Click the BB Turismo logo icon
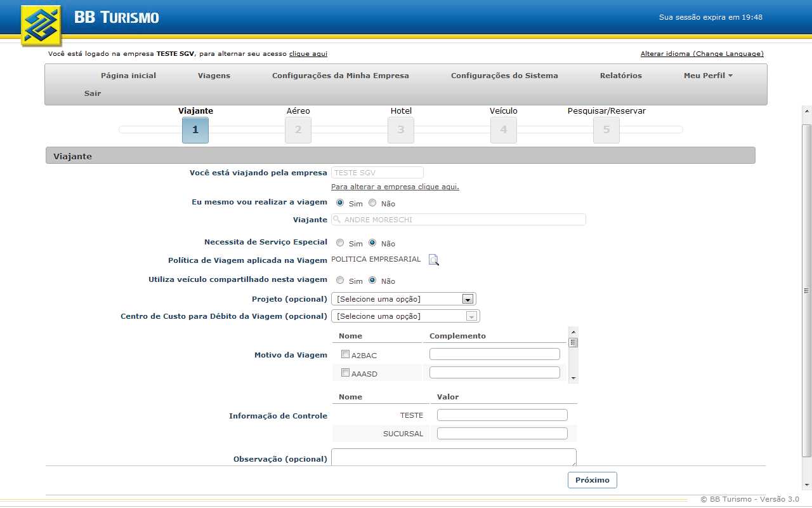 42,25
